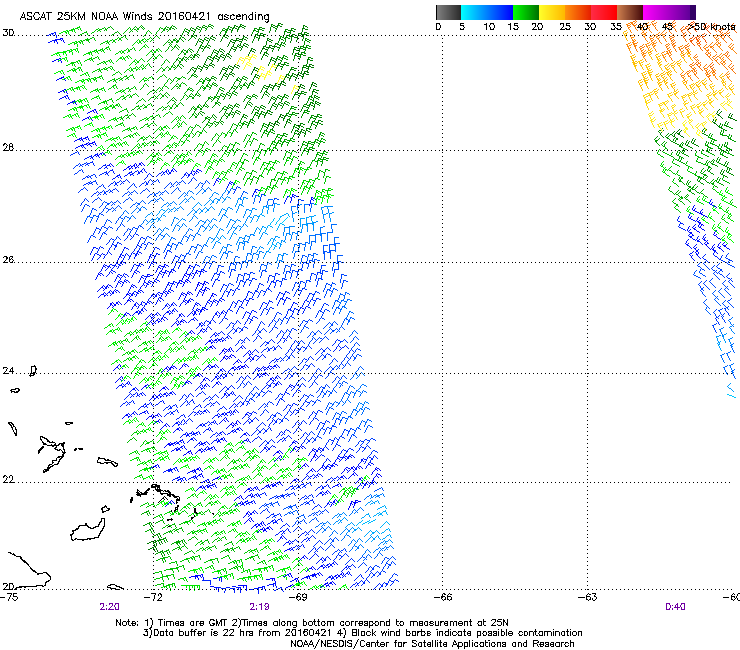740x650 pixels.
Task: Click the yellow 20-25 knots legend swatch
Action: point(552,12)
